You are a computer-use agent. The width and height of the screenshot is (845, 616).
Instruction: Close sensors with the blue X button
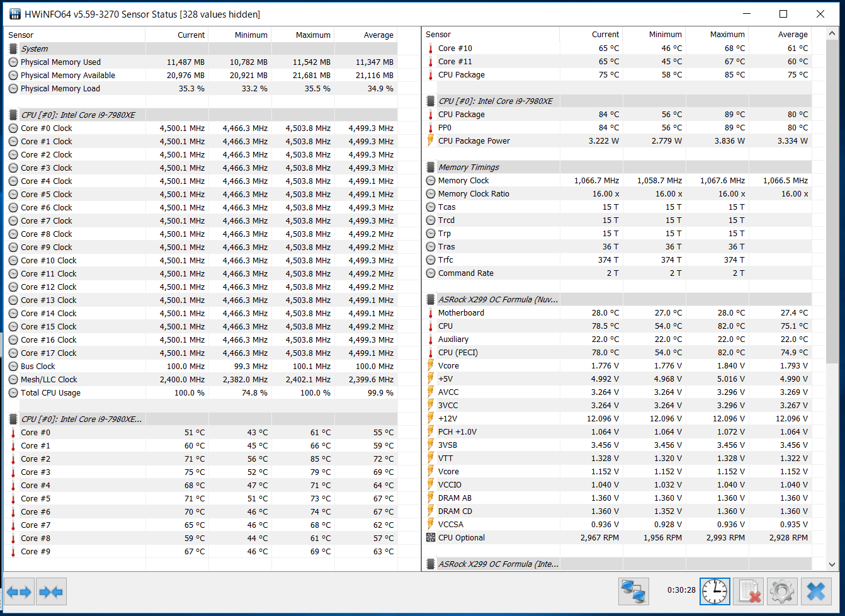point(815,591)
